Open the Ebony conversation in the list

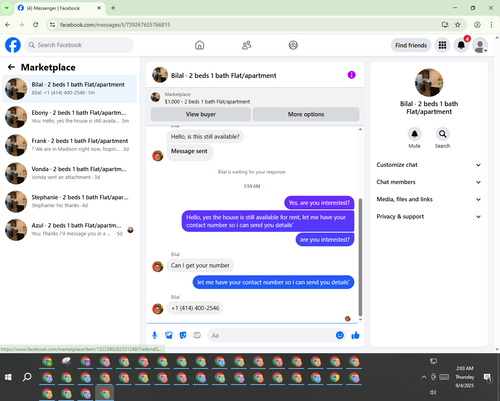point(69,117)
